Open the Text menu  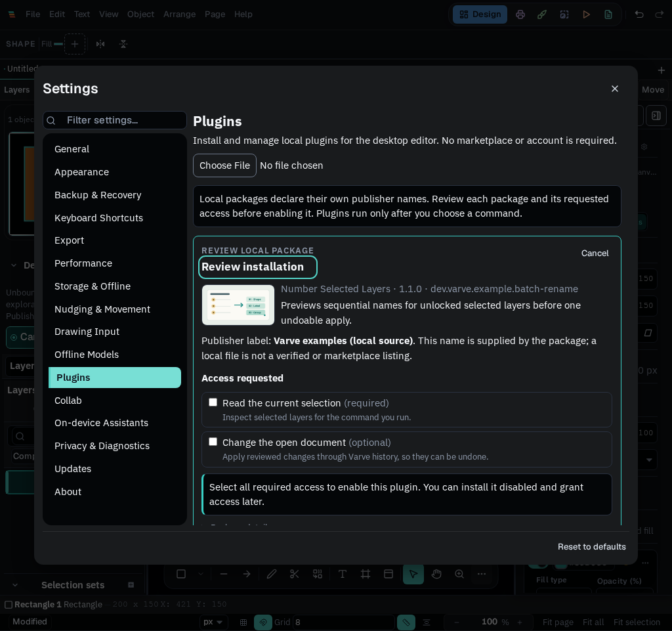pos(82,14)
